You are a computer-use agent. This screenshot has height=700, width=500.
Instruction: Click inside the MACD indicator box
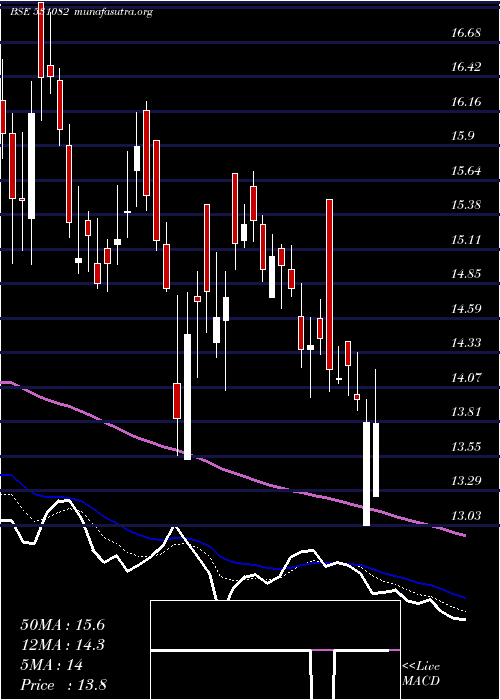[275, 650]
